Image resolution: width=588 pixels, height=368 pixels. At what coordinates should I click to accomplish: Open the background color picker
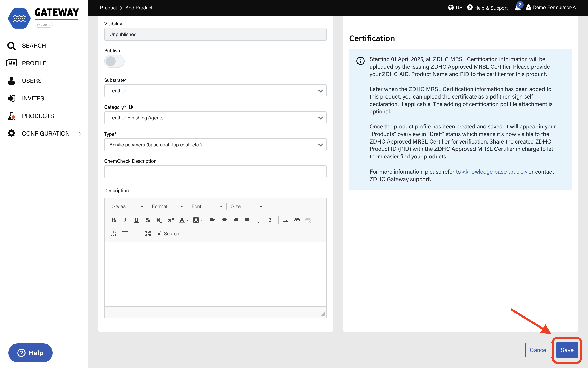point(198,220)
